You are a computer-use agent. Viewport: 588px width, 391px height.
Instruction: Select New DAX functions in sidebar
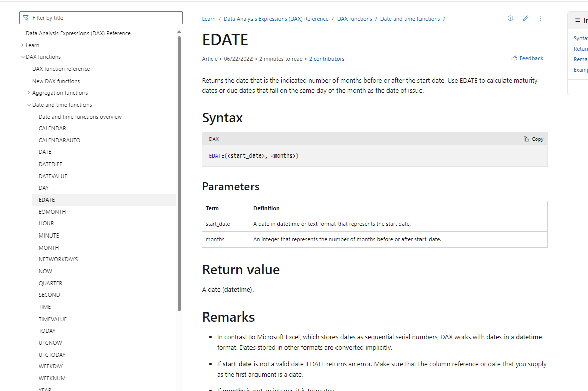tap(56, 81)
